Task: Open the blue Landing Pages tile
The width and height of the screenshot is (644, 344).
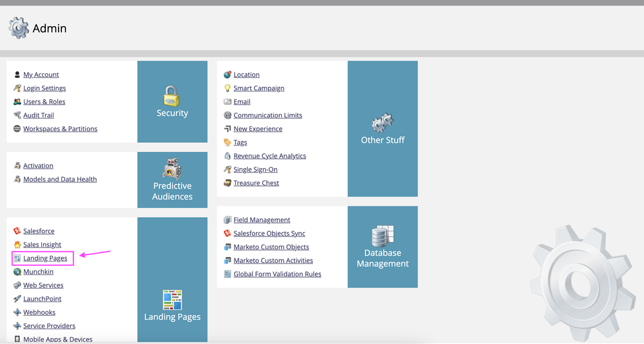Action: coord(172,280)
